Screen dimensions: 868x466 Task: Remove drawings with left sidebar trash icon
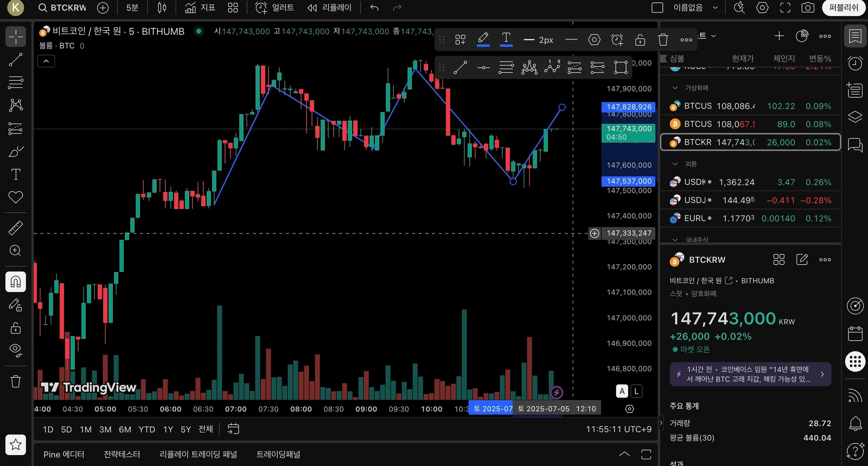click(16, 381)
